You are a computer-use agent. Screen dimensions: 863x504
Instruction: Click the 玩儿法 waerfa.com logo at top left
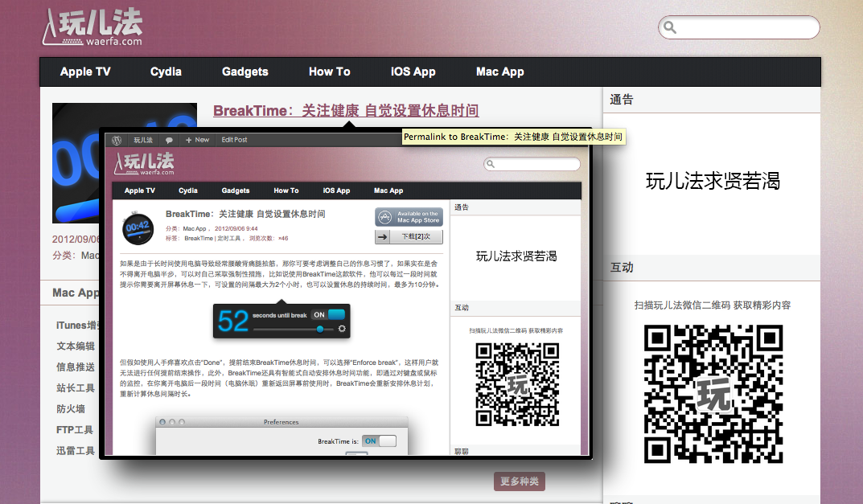coord(93,27)
